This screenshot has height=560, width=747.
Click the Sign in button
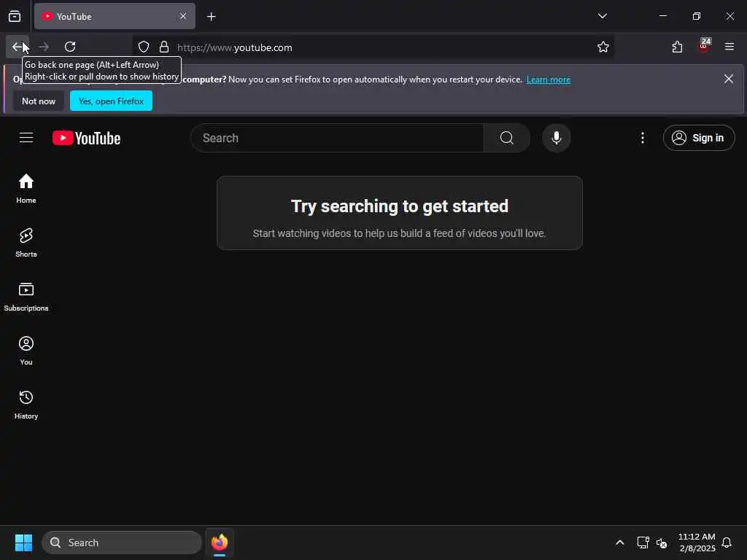(x=698, y=138)
